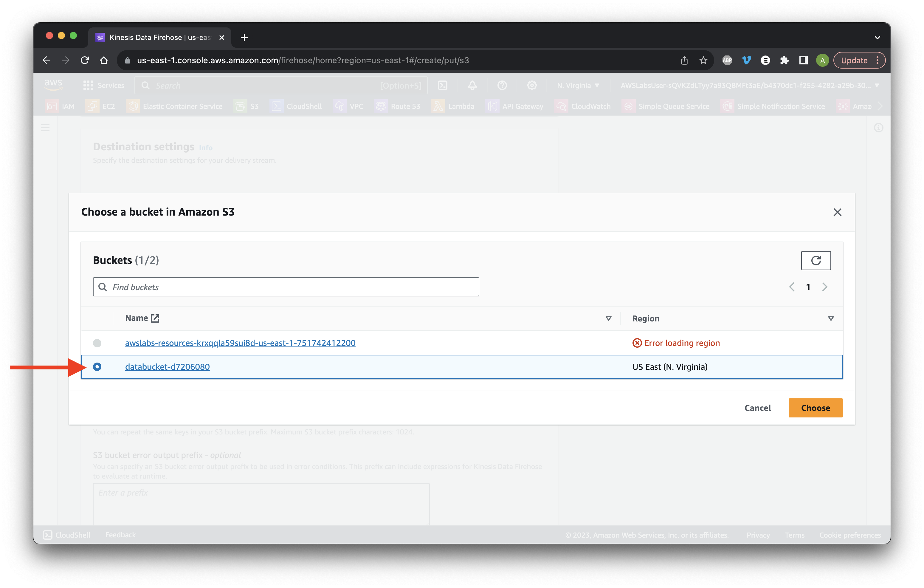Open the Vimeo extension icon
This screenshot has height=588, width=924.
pos(746,60)
